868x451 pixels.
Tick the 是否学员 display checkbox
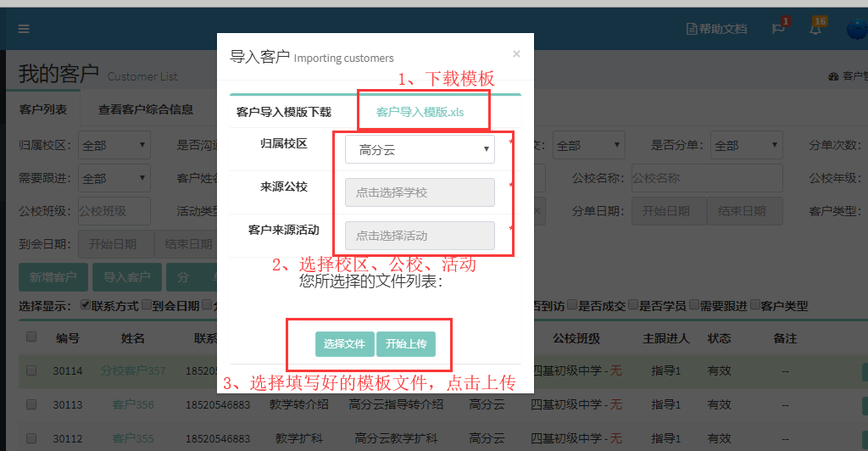(x=632, y=305)
